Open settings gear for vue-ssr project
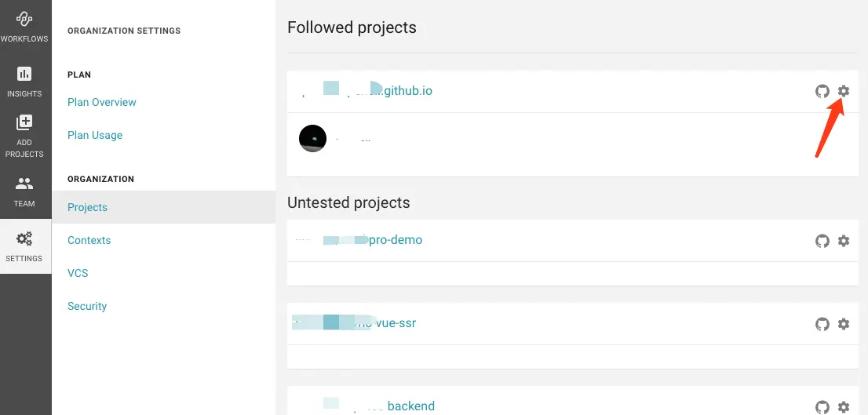The height and width of the screenshot is (415, 868). click(844, 324)
